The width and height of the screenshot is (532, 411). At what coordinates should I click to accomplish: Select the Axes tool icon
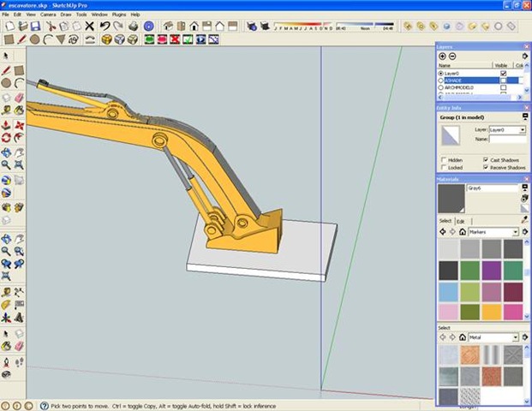point(6,318)
